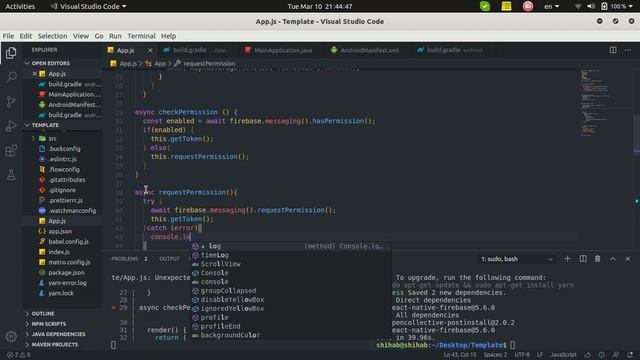Open the File menu
Image resolution: width=640 pixels, height=360 pixels.
click(x=8, y=36)
